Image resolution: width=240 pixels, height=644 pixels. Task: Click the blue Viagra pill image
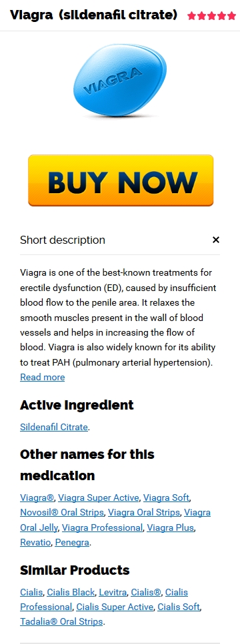pos(120,79)
